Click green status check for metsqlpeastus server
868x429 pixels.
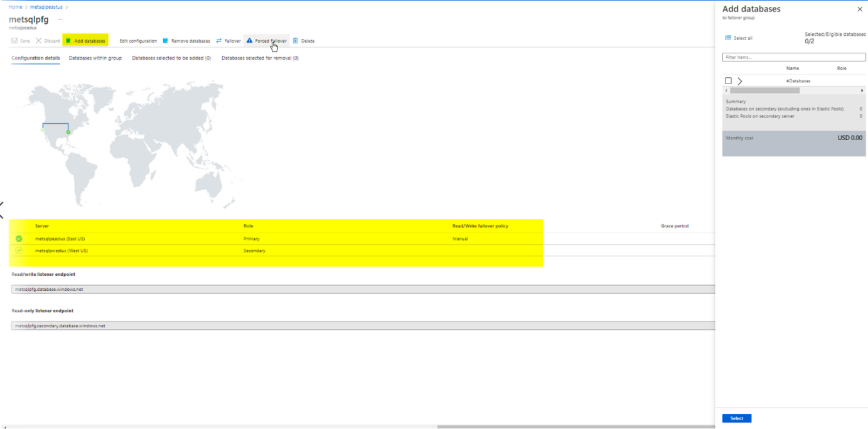[19, 239]
